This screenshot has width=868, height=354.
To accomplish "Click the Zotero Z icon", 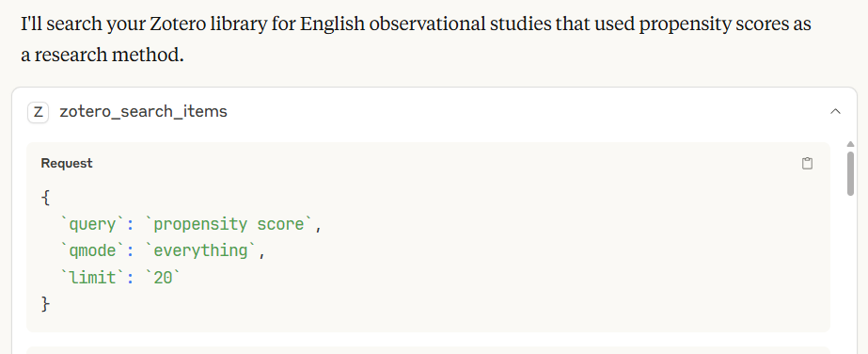I will point(39,112).
